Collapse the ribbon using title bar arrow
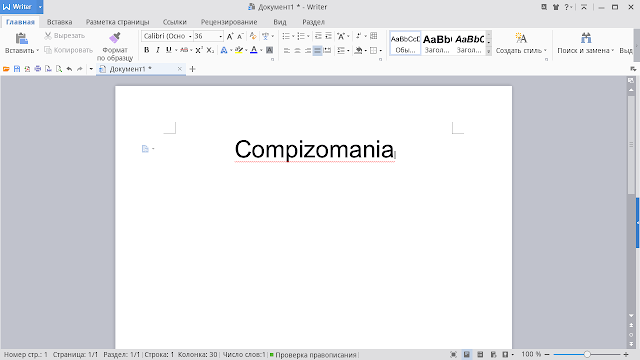The width and height of the screenshot is (640, 360). pyautogui.click(x=584, y=7)
